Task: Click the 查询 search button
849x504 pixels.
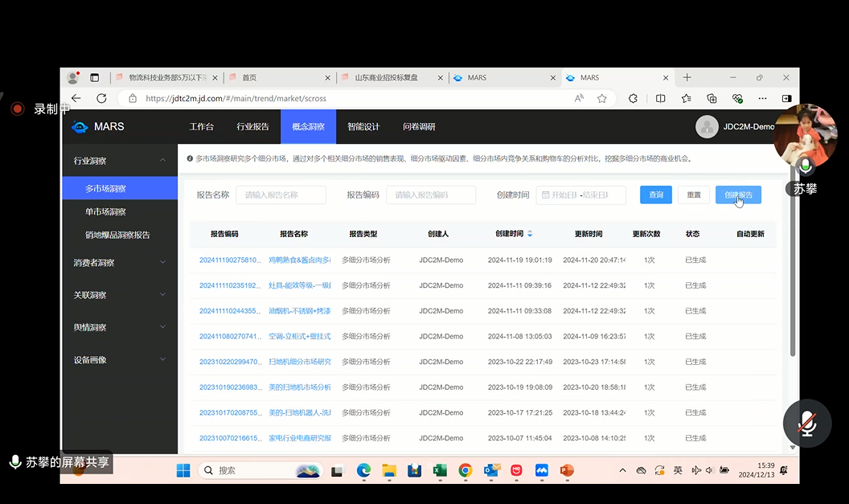Action: [656, 195]
